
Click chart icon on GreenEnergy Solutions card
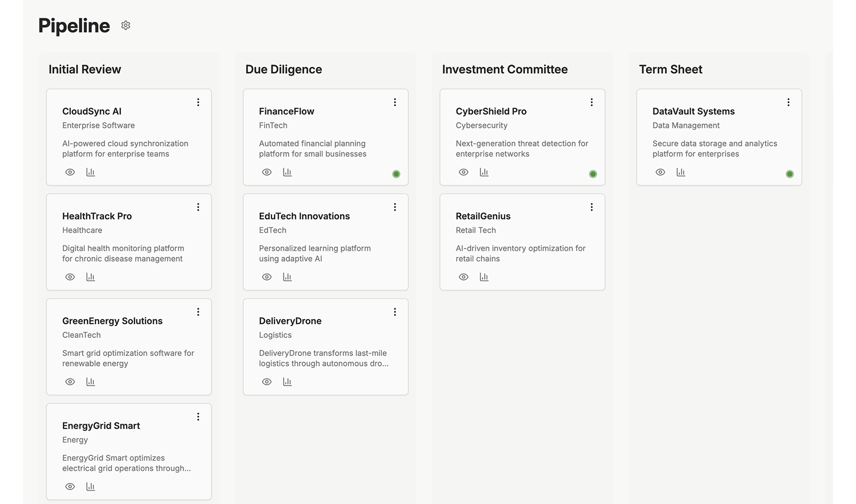[91, 381]
